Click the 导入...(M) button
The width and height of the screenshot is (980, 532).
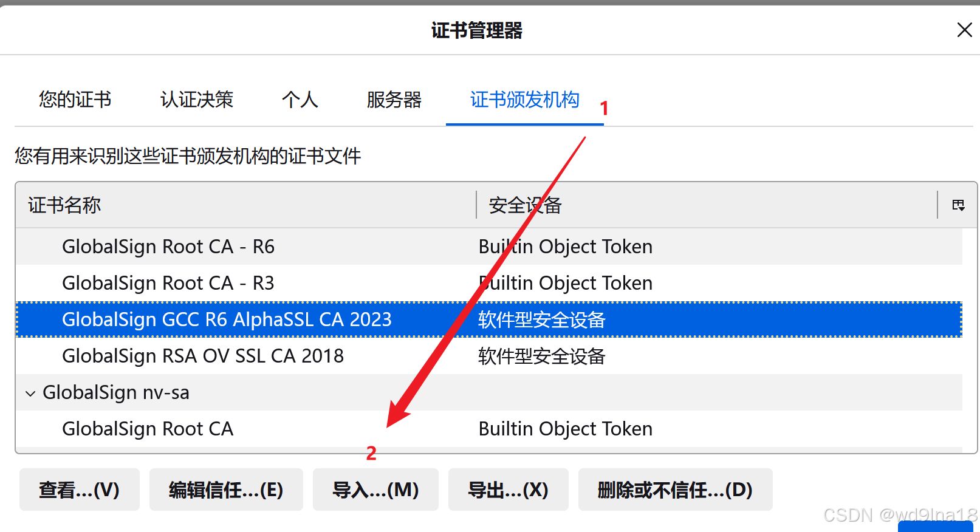pos(375,489)
